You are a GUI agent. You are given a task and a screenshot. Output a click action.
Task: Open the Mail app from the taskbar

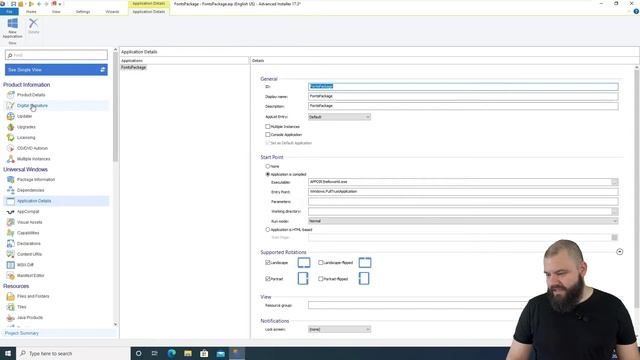(x=221, y=353)
